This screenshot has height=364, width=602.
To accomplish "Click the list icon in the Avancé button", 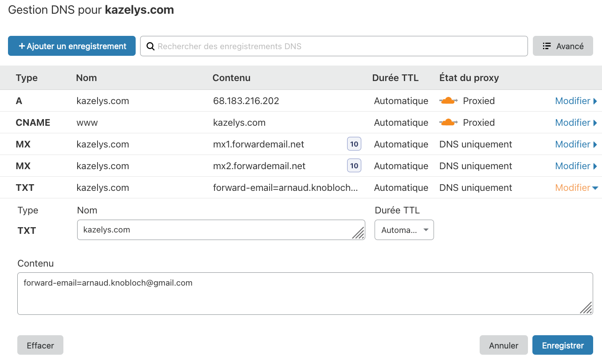I will coord(547,46).
